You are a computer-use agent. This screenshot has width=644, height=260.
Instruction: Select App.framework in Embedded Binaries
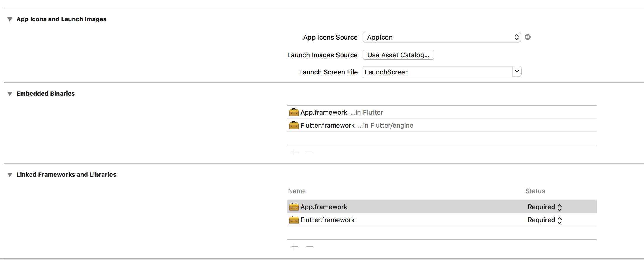(x=442, y=112)
